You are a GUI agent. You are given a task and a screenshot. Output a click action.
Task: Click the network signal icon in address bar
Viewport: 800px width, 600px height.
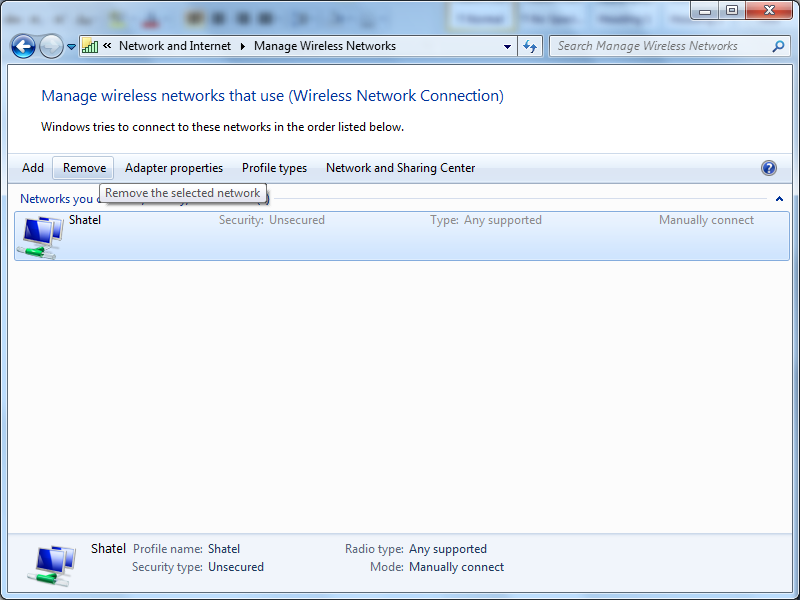pyautogui.click(x=90, y=46)
